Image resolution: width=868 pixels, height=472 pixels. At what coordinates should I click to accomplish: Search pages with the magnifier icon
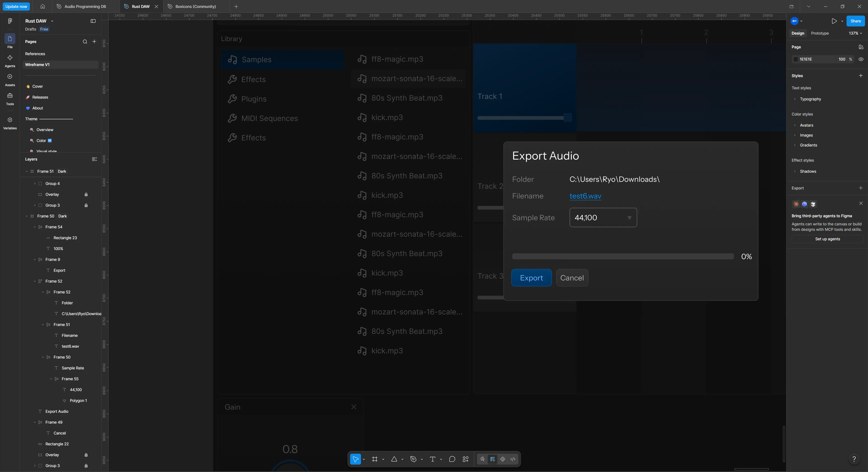85,41
